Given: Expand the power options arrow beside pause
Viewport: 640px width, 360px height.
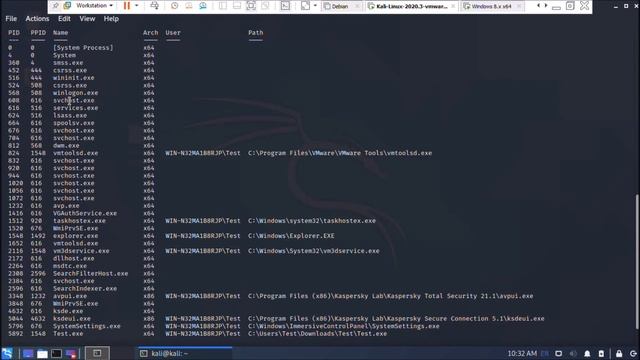Looking at the screenshot, I should click(x=136, y=6).
